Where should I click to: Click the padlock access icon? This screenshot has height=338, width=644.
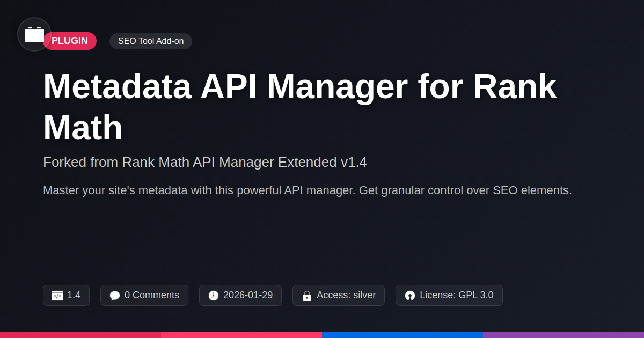point(307,296)
